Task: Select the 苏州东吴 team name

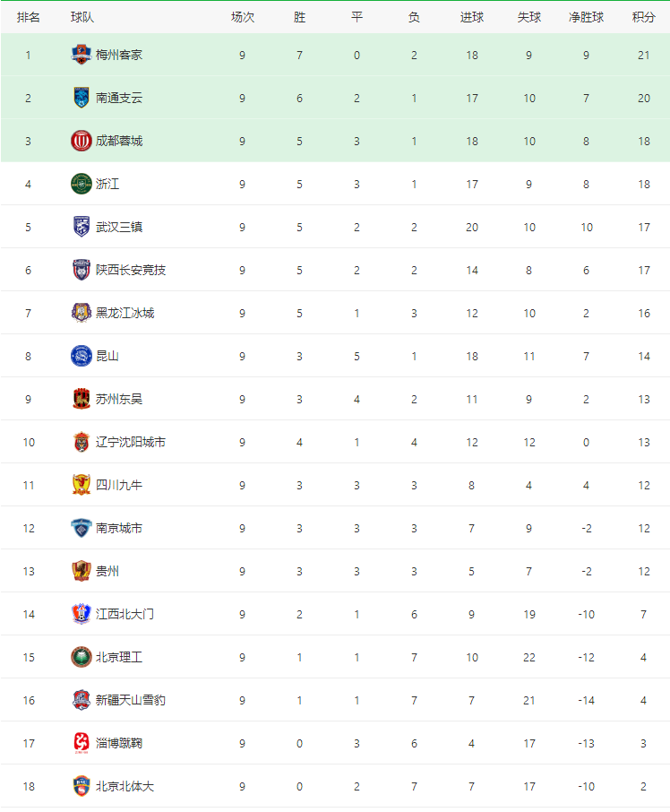Action: (119, 399)
